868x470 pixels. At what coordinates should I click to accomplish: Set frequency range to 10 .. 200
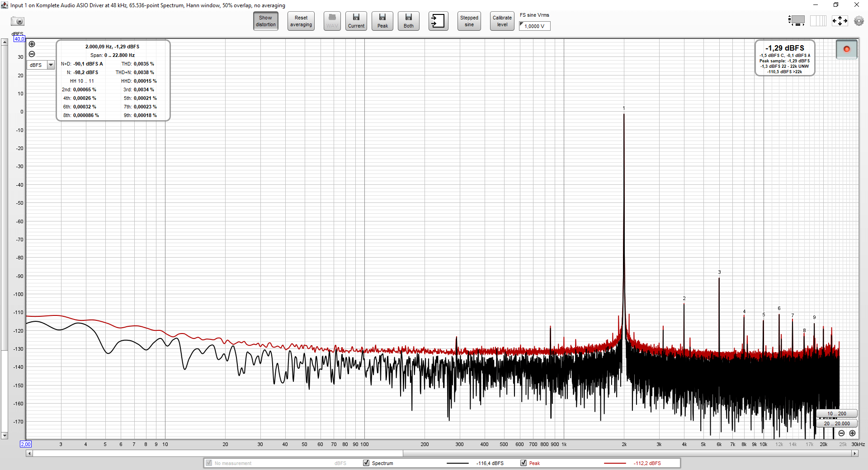(x=837, y=414)
